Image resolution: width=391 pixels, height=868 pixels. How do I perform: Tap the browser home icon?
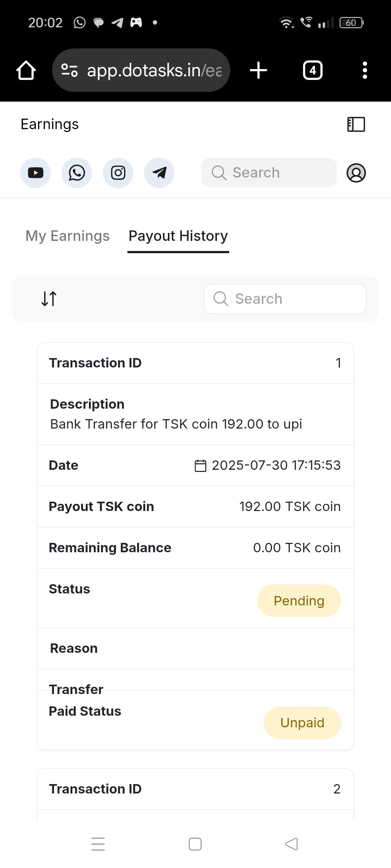(x=26, y=70)
